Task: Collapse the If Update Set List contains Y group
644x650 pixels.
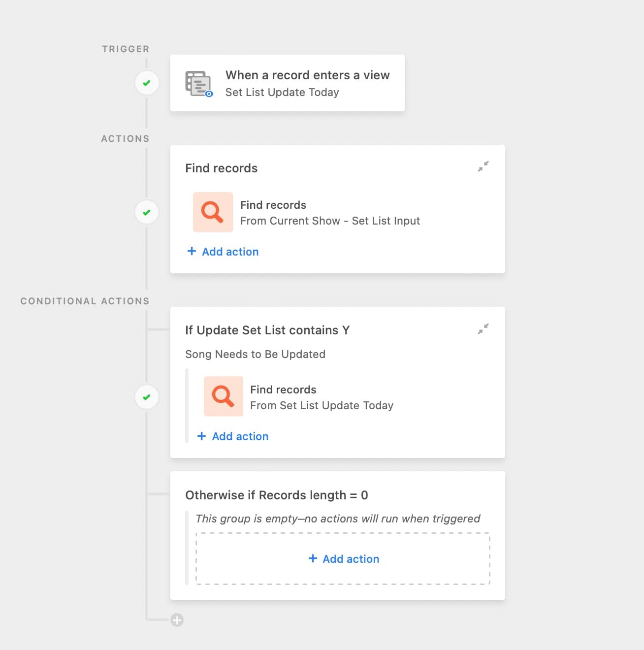Action: click(x=483, y=328)
